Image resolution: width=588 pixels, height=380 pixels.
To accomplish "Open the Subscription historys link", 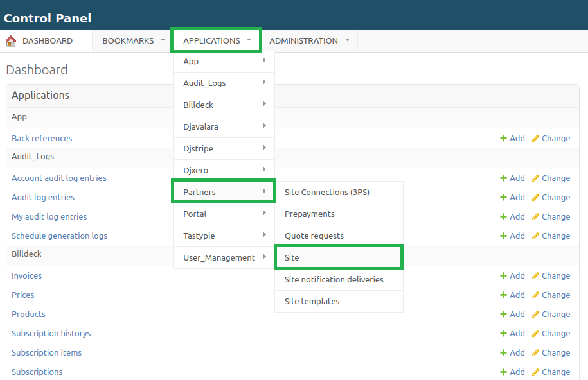I will [51, 334].
